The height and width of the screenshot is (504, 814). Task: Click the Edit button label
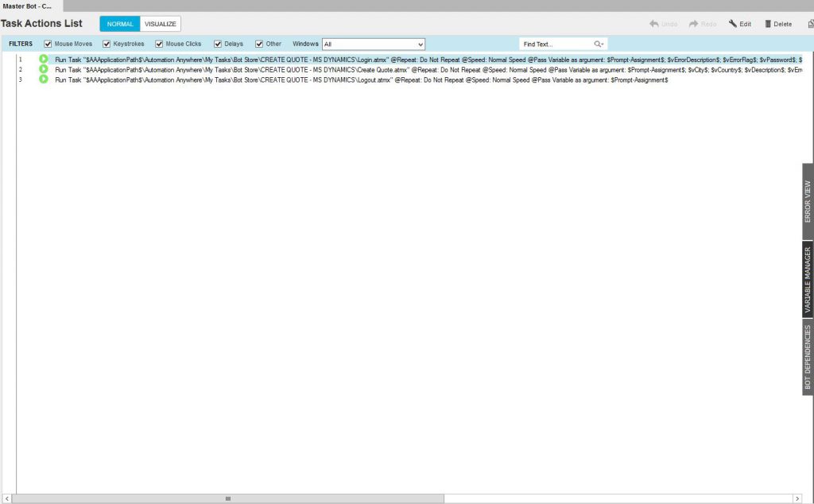745,24
